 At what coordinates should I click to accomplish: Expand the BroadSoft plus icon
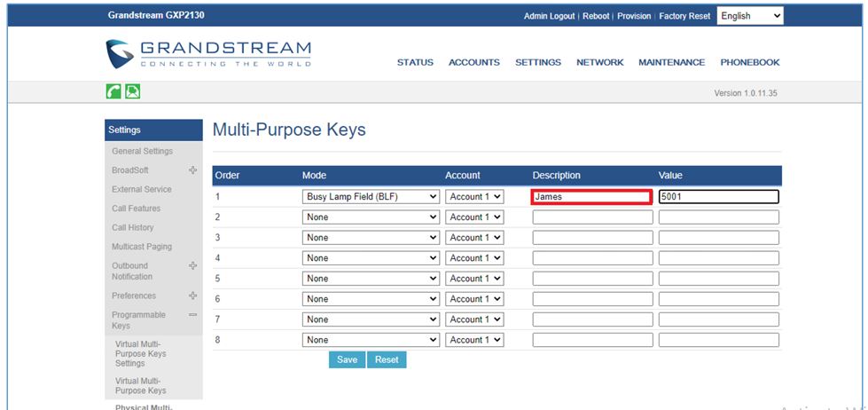pyautogui.click(x=192, y=170)
